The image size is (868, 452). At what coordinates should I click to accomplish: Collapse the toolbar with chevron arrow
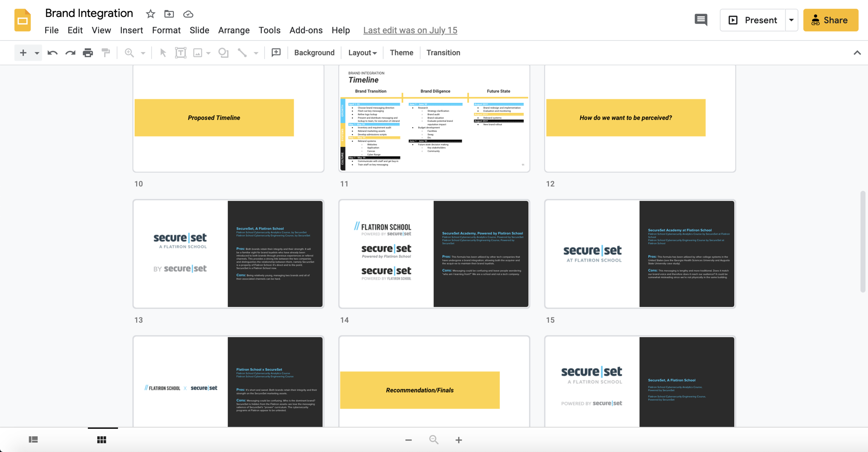pos(857,53)
